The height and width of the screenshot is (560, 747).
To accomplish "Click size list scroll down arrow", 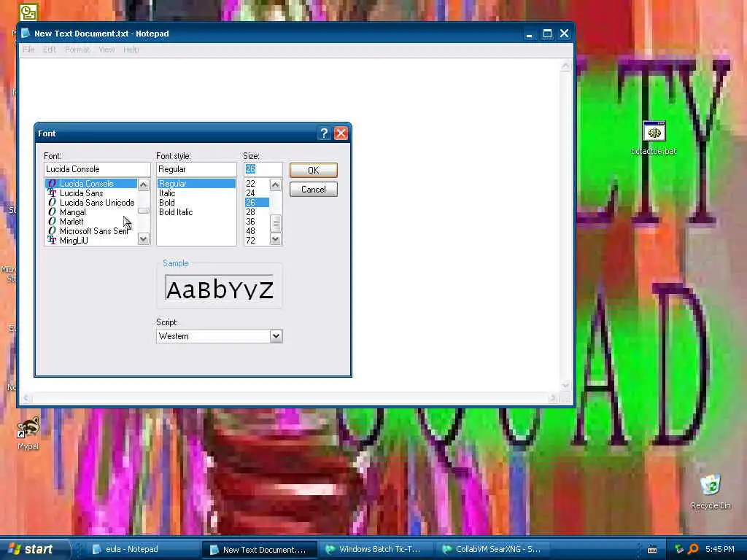I will tap(275, 238).
